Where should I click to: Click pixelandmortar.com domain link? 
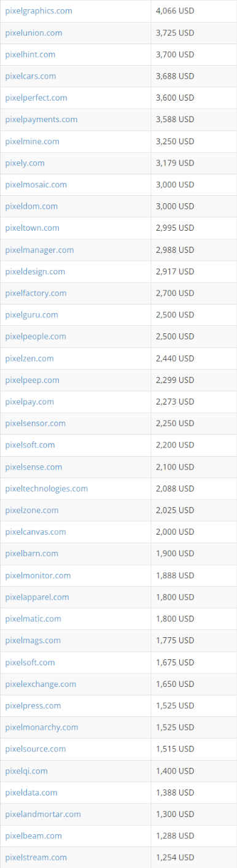[x=43, y=815]
